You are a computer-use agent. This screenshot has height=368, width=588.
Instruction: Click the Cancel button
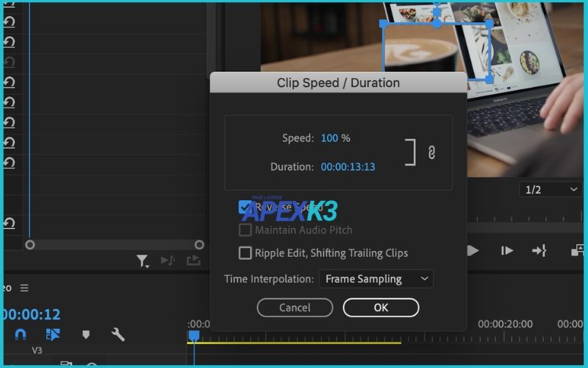pos(295,308)
